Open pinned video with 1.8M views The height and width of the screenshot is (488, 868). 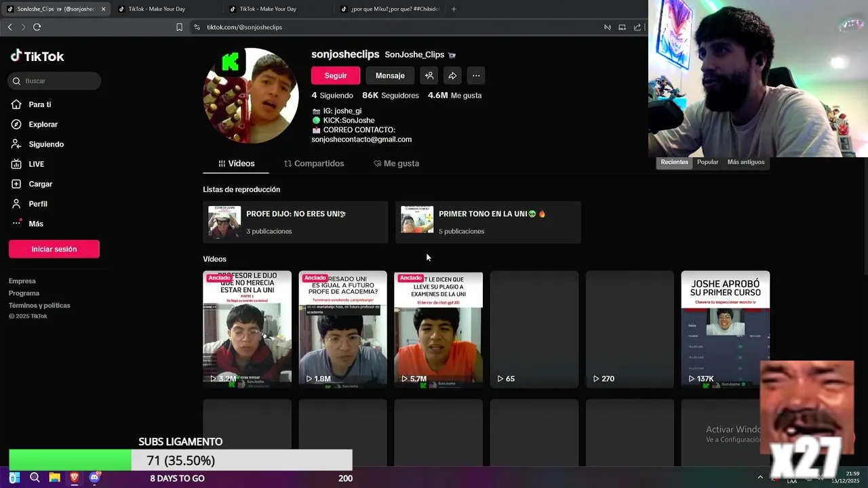point(343,329)
